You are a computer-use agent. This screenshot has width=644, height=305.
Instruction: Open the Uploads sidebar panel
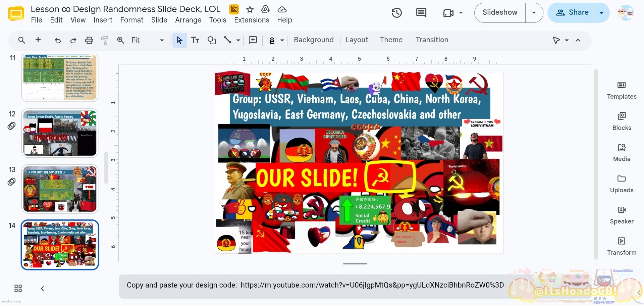(x=622, y=184)
